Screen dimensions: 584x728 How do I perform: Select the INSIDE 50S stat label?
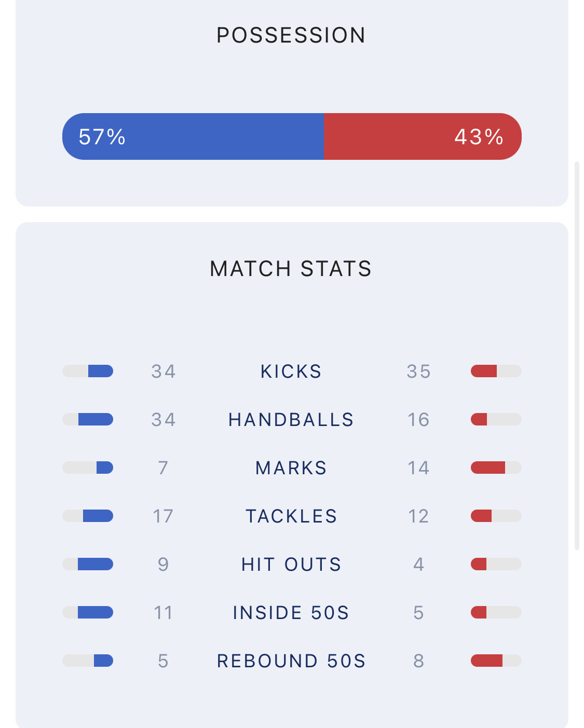click(291, 613)
